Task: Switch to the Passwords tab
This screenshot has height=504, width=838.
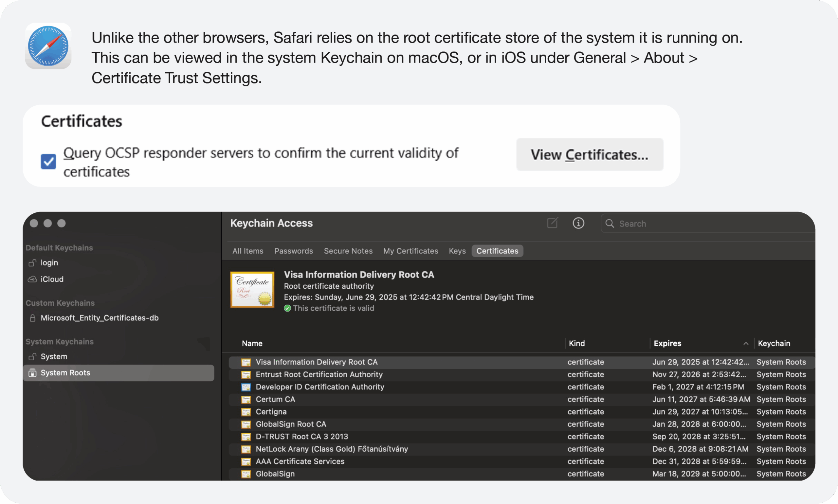Action: pos(294,251)
